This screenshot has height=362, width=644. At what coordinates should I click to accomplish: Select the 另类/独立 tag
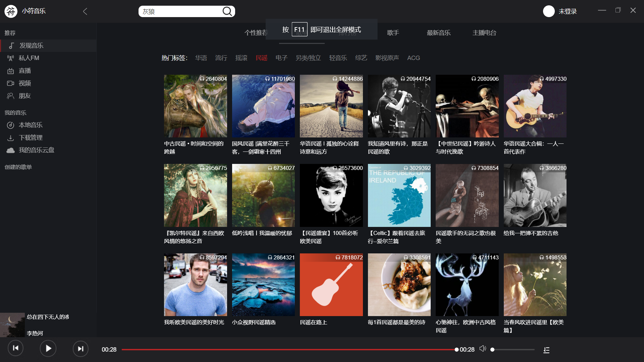pos(308,58)
